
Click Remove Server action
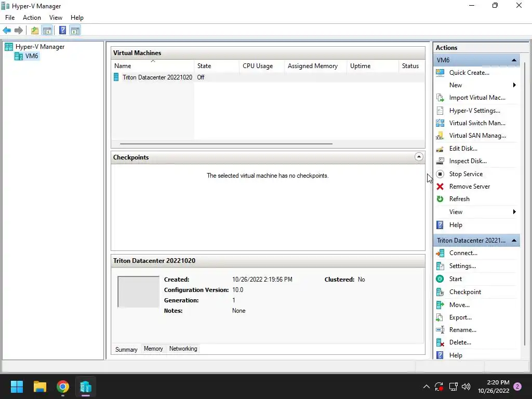tap(470, 187)
